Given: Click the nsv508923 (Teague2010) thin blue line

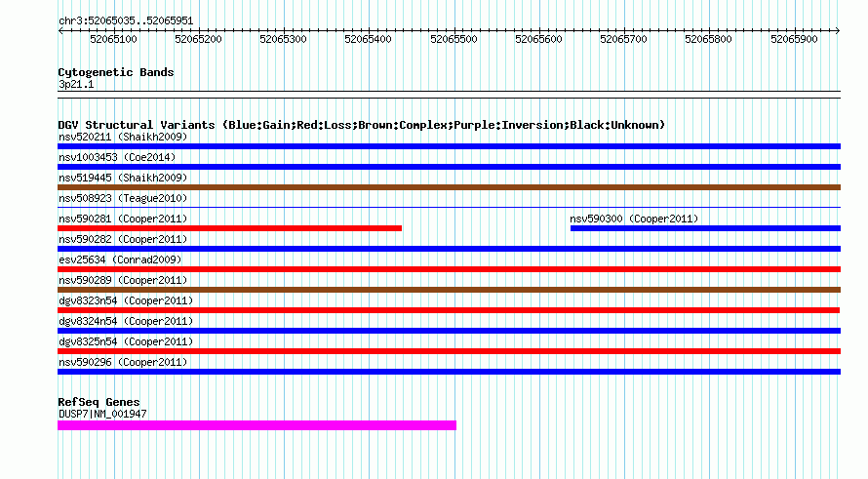Looking at the screenshot, I should tap(449, 208).
